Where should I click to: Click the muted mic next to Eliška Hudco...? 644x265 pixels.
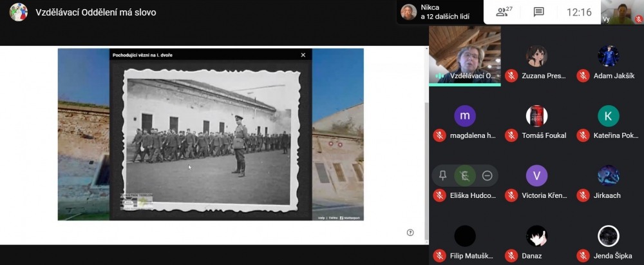pyautogui.click(x=439, y=195)
